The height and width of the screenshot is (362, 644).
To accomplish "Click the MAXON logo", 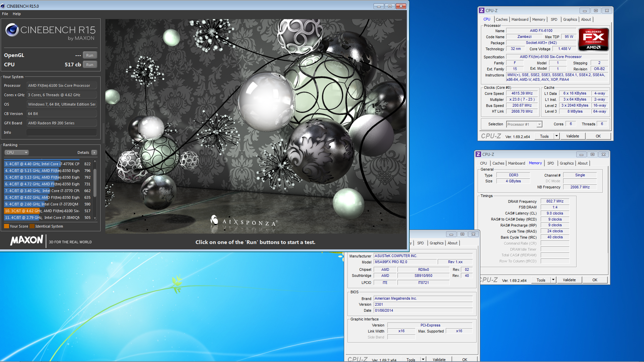I will (27, 240).
